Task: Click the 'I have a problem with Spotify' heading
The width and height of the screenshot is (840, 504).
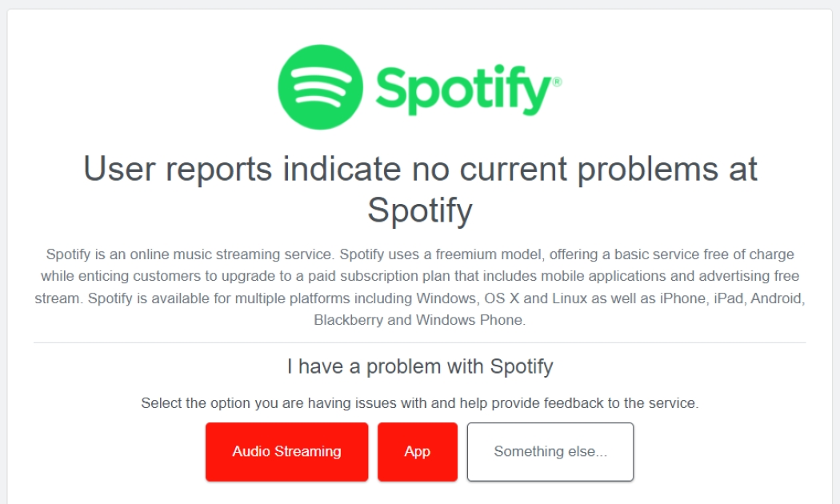Action: (x=419, y=366)
